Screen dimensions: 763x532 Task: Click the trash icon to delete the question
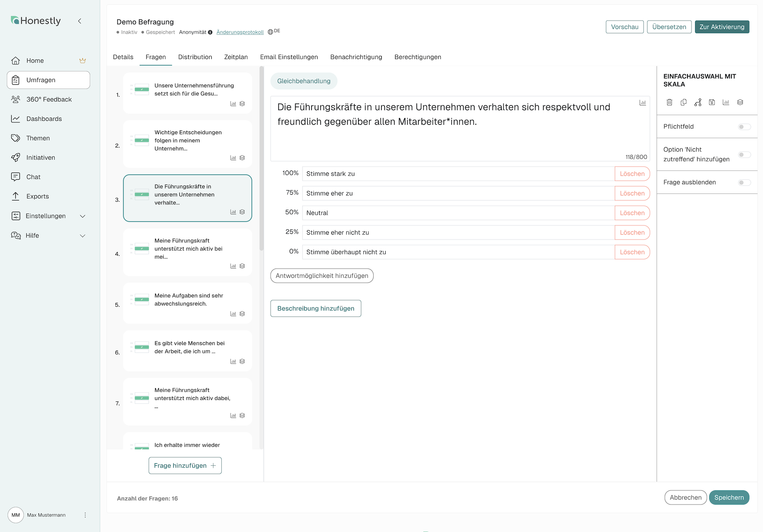click(669, 102)
